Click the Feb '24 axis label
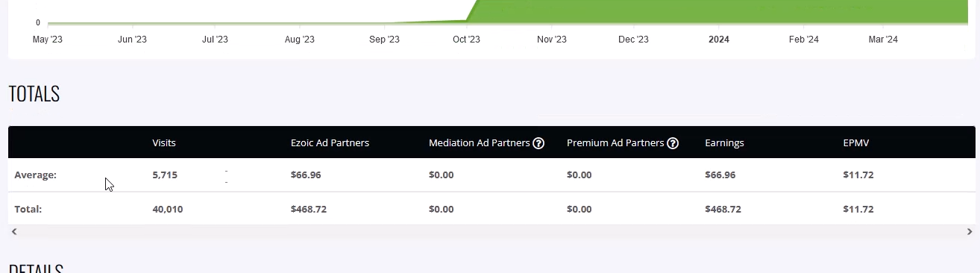This screenshot has width=980, height=273. 804,40
